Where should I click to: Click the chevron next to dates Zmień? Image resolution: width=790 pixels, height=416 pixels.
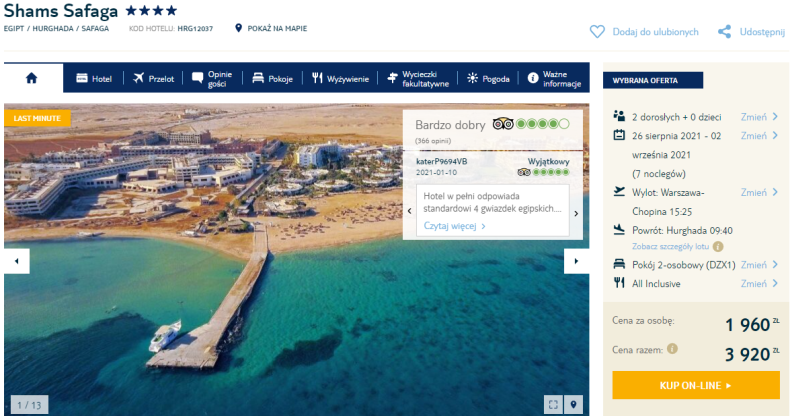[x=775, y=135]
